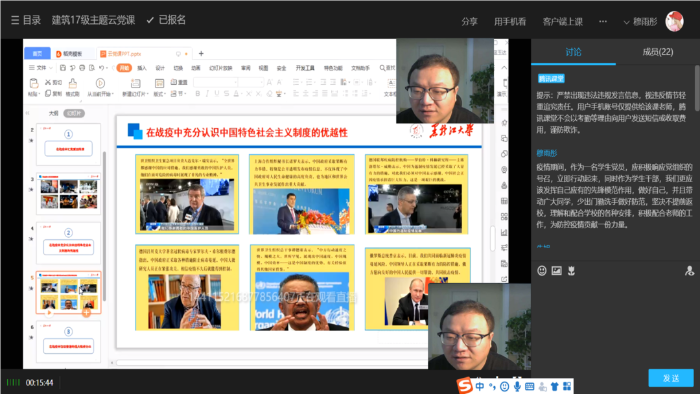Viewport: 700px width, 394px height.
Task: Select the 插入 insert ribbon tab
Action: [x=142, y=68]
